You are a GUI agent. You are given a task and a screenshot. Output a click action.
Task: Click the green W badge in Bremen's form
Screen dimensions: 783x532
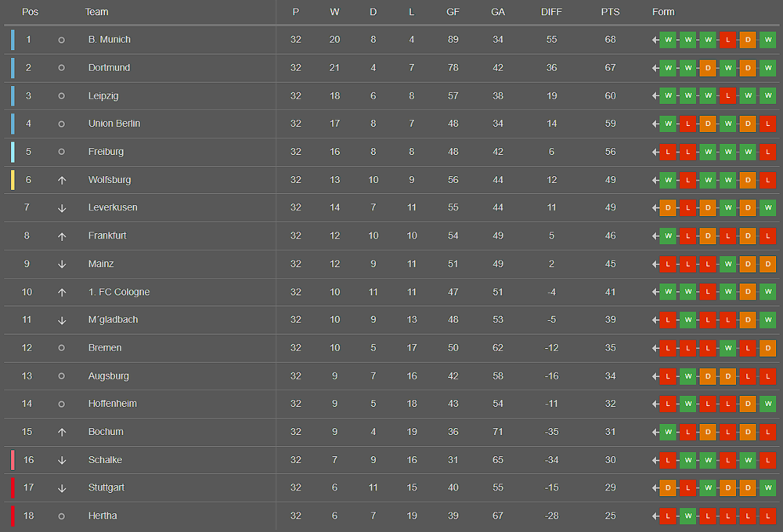(728, 348)
